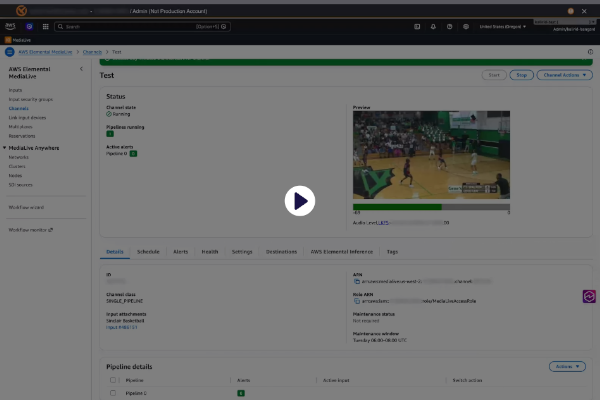Open the settings gear icon in top bar
600x400 pixels.
click(466, 26)
